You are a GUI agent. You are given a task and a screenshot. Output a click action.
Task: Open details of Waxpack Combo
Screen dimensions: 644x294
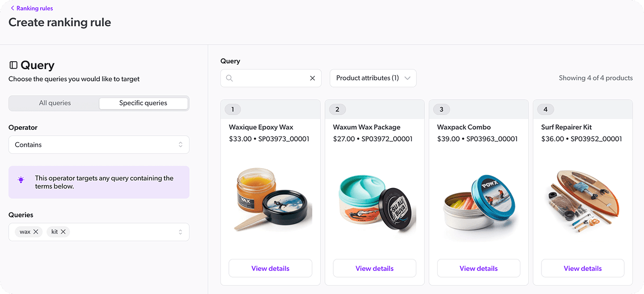[x=478, y=269]
